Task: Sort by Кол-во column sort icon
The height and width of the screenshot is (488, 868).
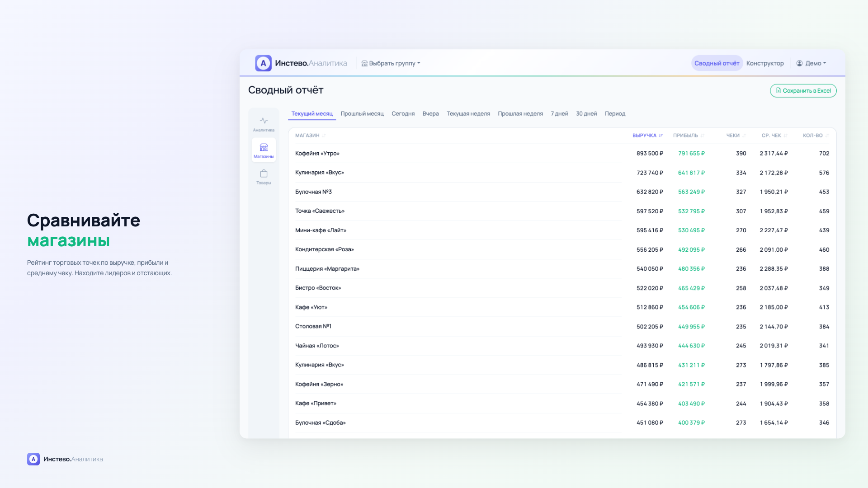Action: click(x=827, y=136)
